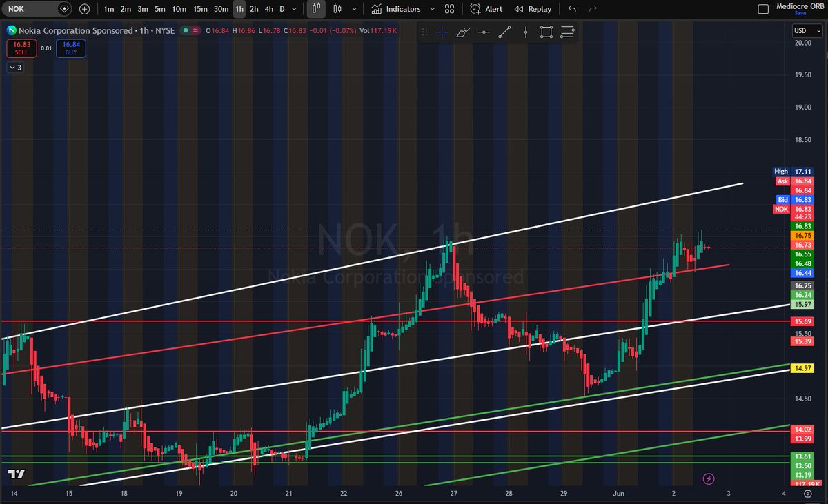828x504 pixels.
Task: Select the 3m timeframe
Action: pyautogui.click(x=143, y=9)
